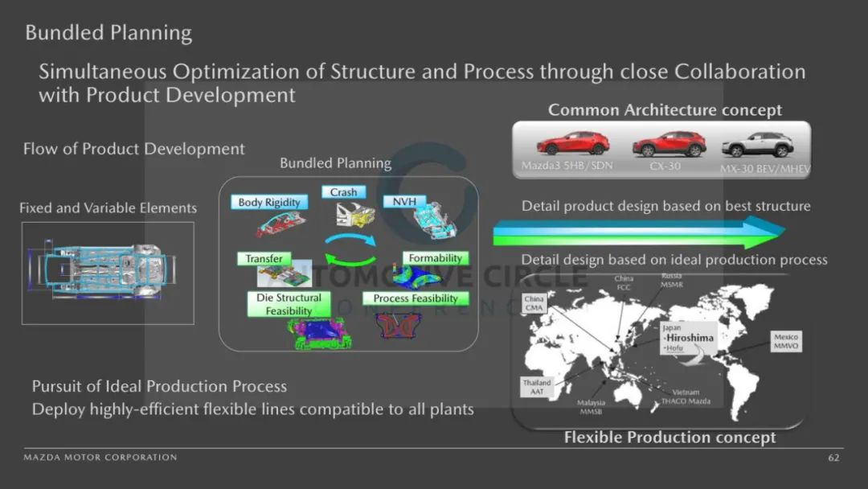
Task: Select the Process Feasibility label
Action: (x=416, y=298)
